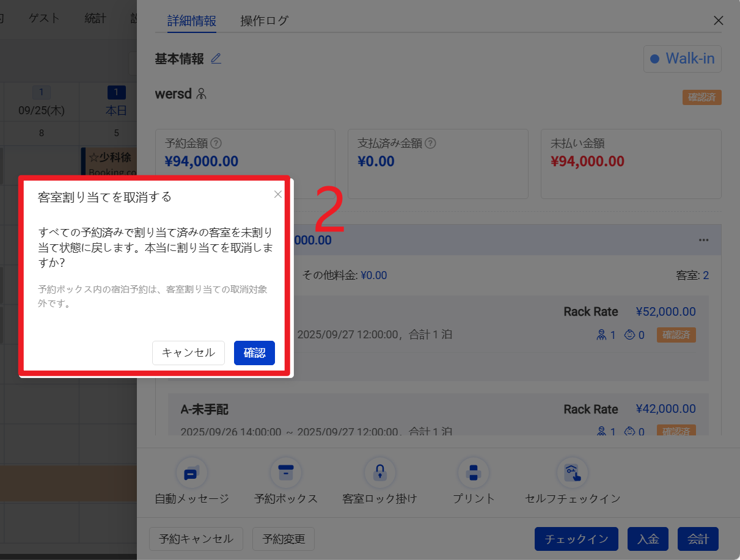Select the 詳細情報 tab
740x560 pixels.
[191, 21]
